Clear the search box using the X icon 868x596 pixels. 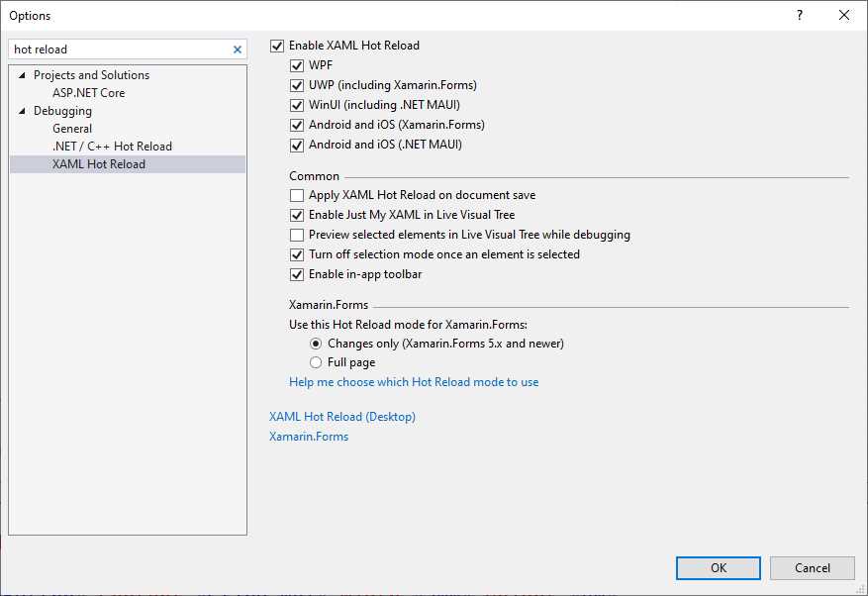click(238, 49)
